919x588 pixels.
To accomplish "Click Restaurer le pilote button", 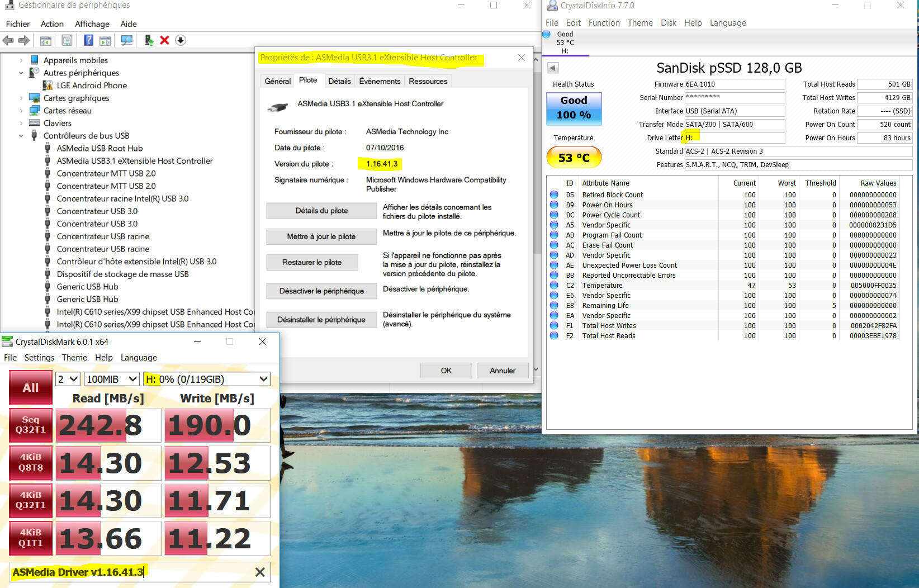I will pyautogui.click(x=312, y=262).
